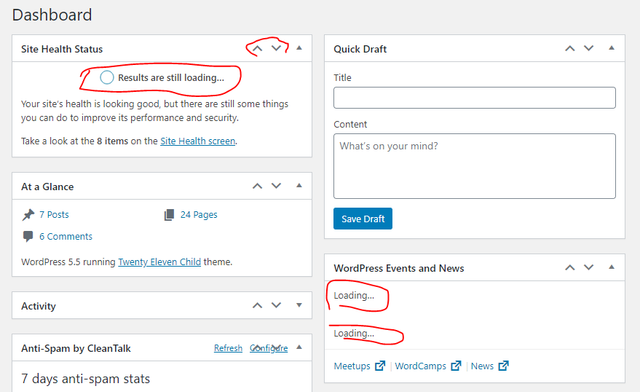Click the external link icon beside Meetups

tap(380, 366)
